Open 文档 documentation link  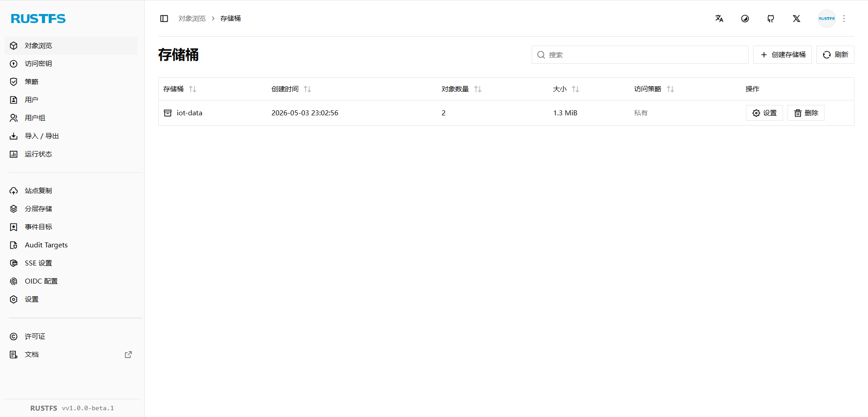pos(71,355)
